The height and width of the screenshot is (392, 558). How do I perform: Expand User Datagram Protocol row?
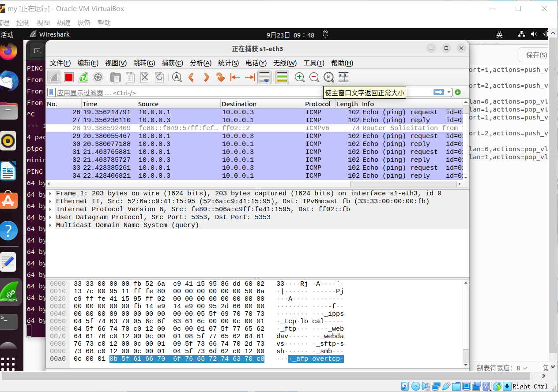(51, 217)
